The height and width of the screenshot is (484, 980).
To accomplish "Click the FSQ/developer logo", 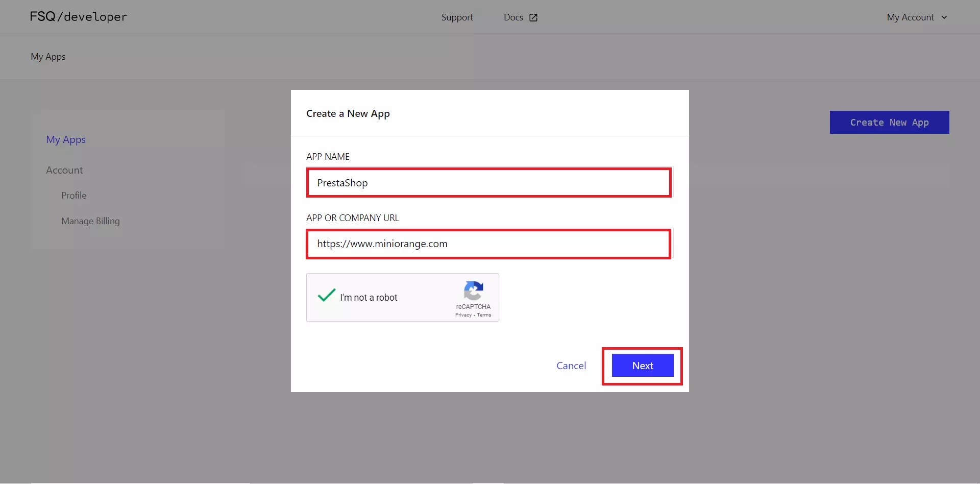I will pos(79,17).
